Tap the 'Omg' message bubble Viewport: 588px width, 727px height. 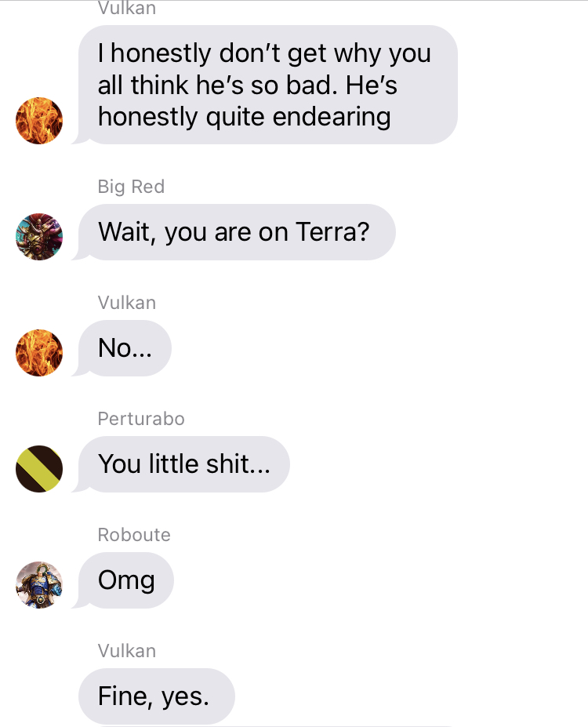coord(126,580)
